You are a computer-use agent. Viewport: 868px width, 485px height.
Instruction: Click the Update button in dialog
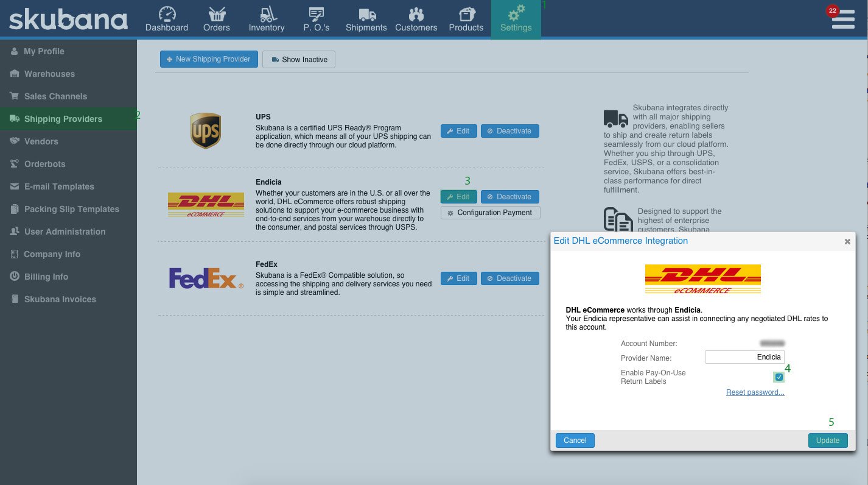(x=827, y=441)
